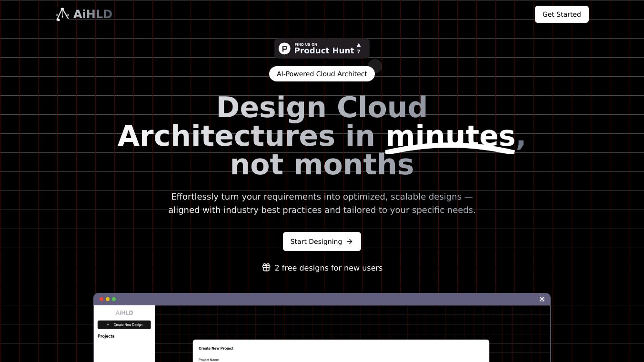Click the Start Designing button

pyautogui.click(x=322, y=241)
